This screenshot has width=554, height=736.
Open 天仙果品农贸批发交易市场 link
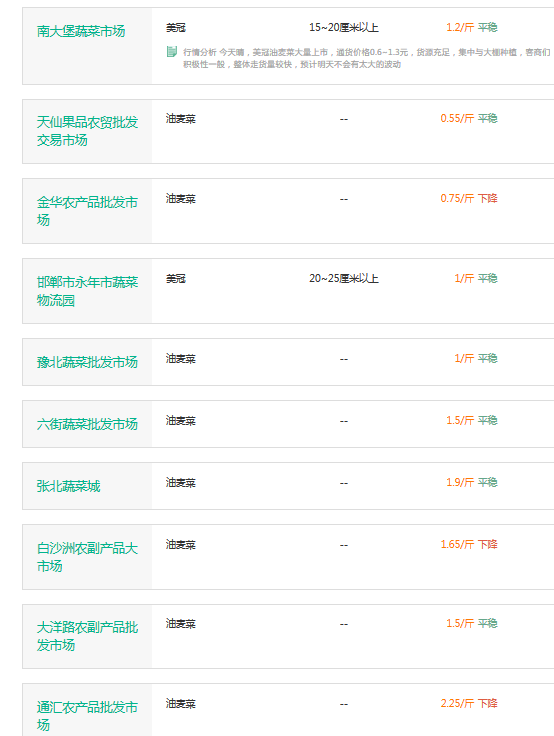pyautogui.click(x=87, y=131)
